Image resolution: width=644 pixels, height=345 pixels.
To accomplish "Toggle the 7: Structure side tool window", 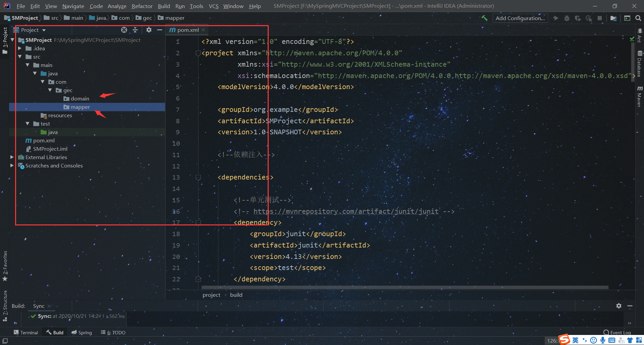I will pyautogui.click(x=5, y=306).
